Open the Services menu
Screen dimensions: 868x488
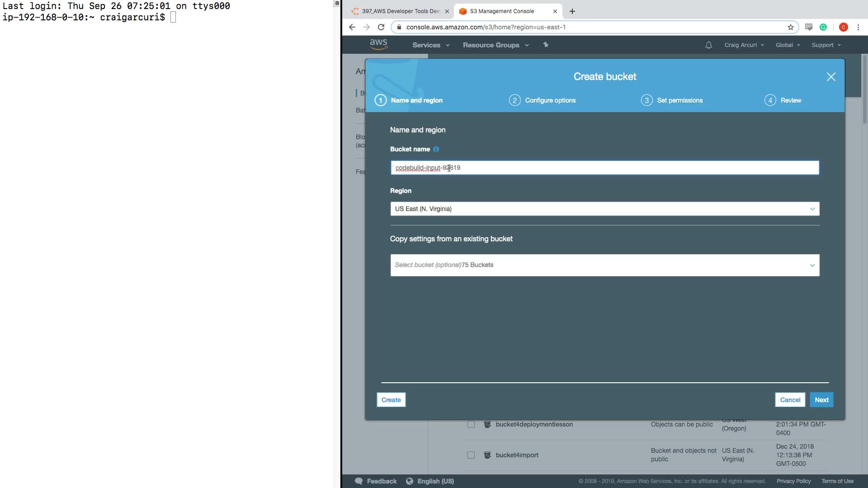point(430,45)
